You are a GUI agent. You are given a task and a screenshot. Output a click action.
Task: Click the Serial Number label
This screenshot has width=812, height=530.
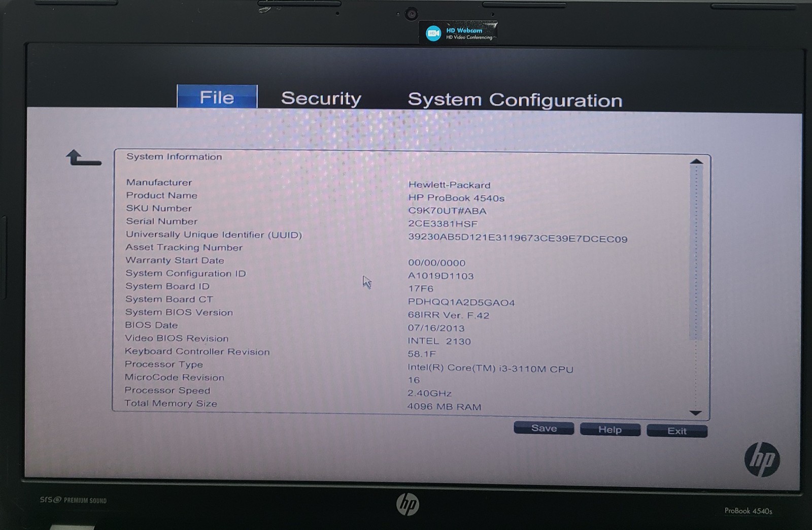click(x=162, y=221)
